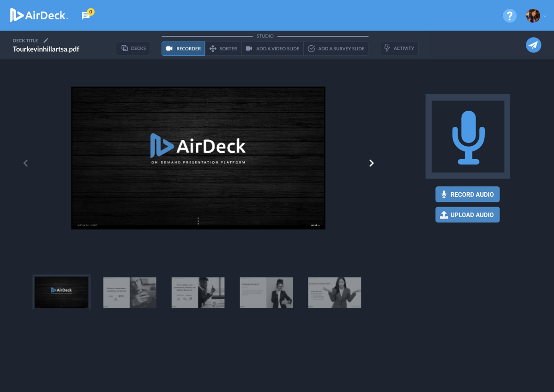Click the Activity lightning bolt icon
Viewport: 554px width, 392px height.
click(x=386, y=48)
